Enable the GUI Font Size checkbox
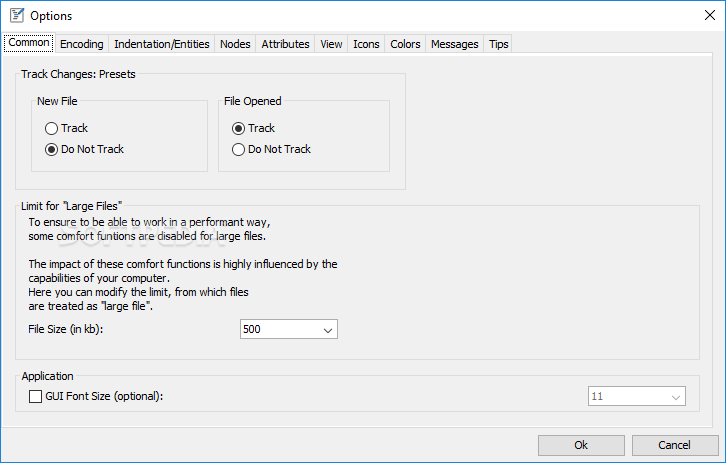 pos(36,396)
